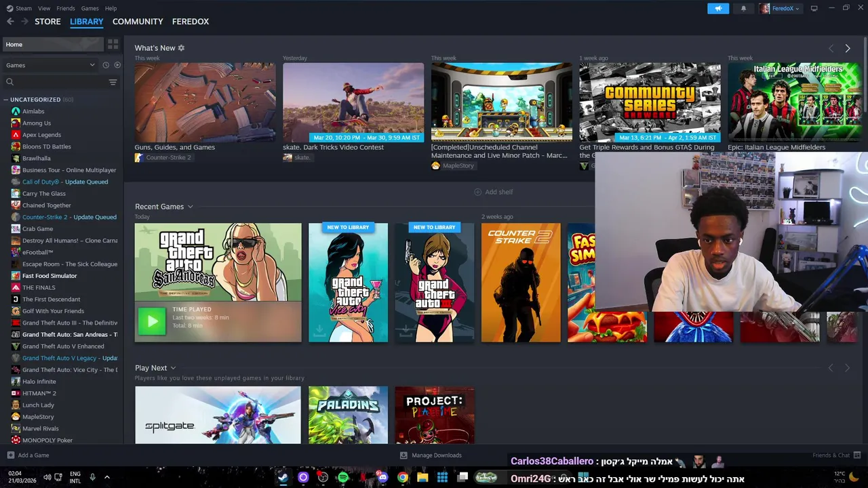Screen dimensions: 868x488
Task: Open Counter-Strike 2 recent game cover
Action: point(521,283)
